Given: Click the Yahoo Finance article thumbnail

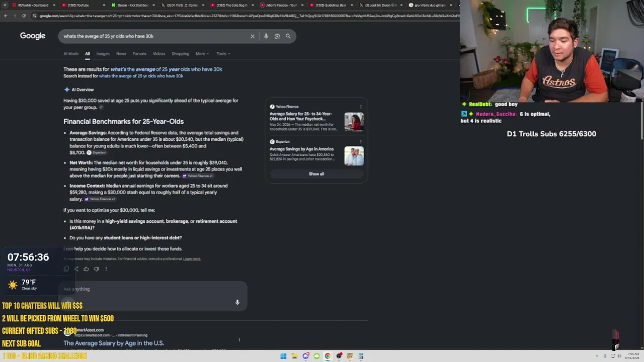Looking at the screenshot, I should 354,122.
